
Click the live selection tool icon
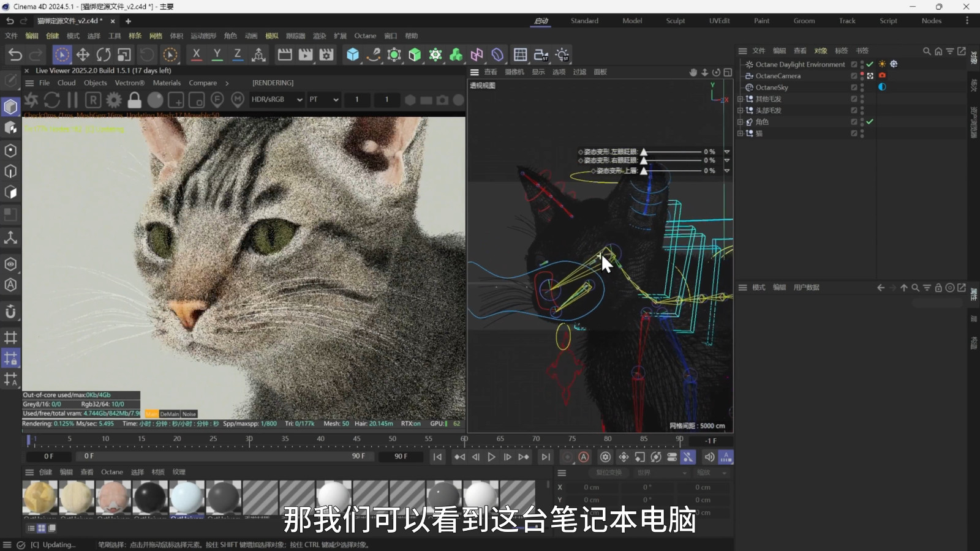pos(62,54)
